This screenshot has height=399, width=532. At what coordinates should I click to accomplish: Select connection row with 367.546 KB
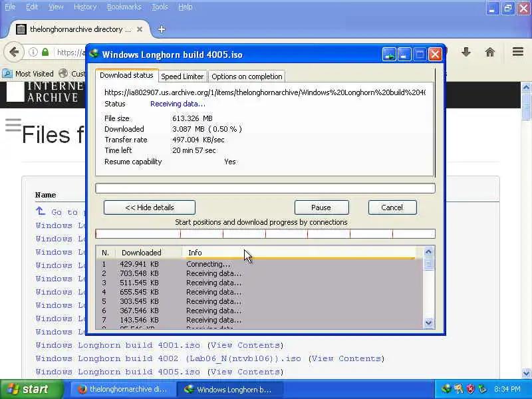click(x=259, y=311)
